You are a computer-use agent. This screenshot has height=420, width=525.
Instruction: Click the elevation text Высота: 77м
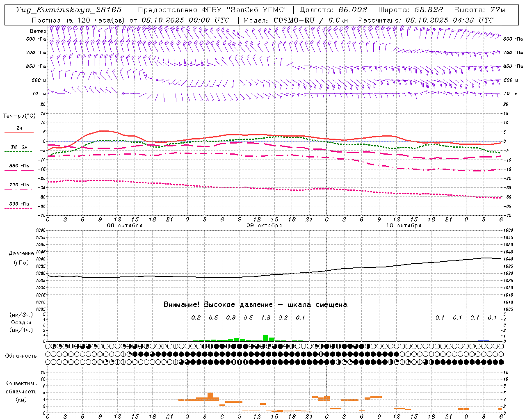(480, 10)
